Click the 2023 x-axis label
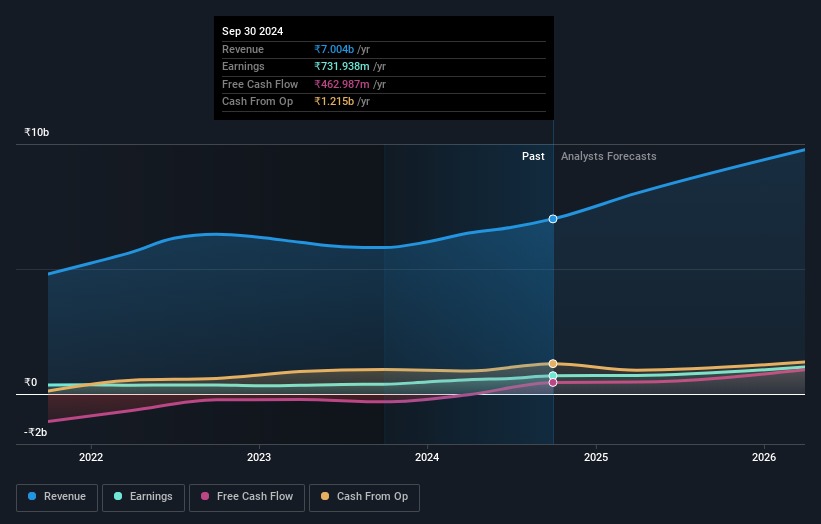 click(x=259, y=458)
